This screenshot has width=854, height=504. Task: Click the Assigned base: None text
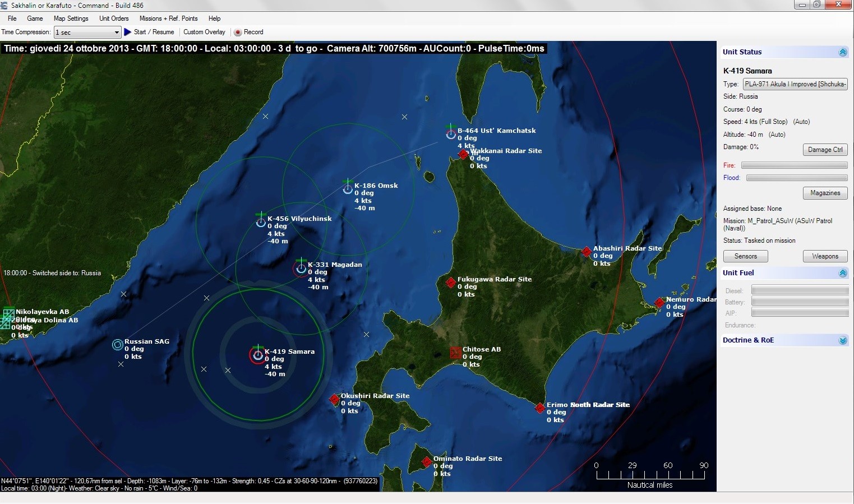pyautogui.click(x=753, y=209)
